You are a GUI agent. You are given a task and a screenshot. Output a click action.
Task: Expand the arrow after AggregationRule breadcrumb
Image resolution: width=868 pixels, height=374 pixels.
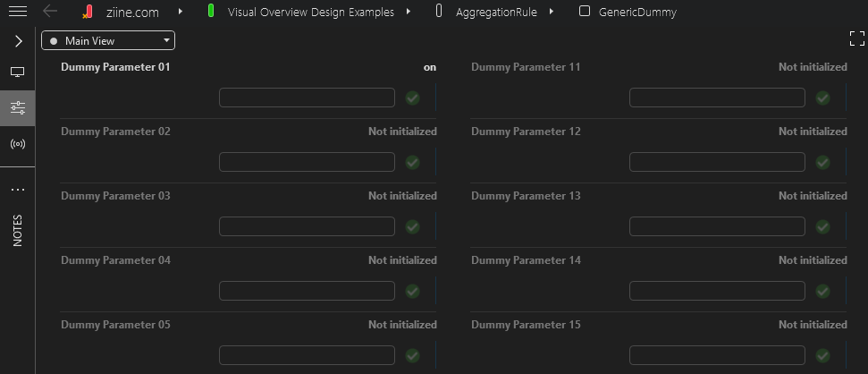[552, 12]
